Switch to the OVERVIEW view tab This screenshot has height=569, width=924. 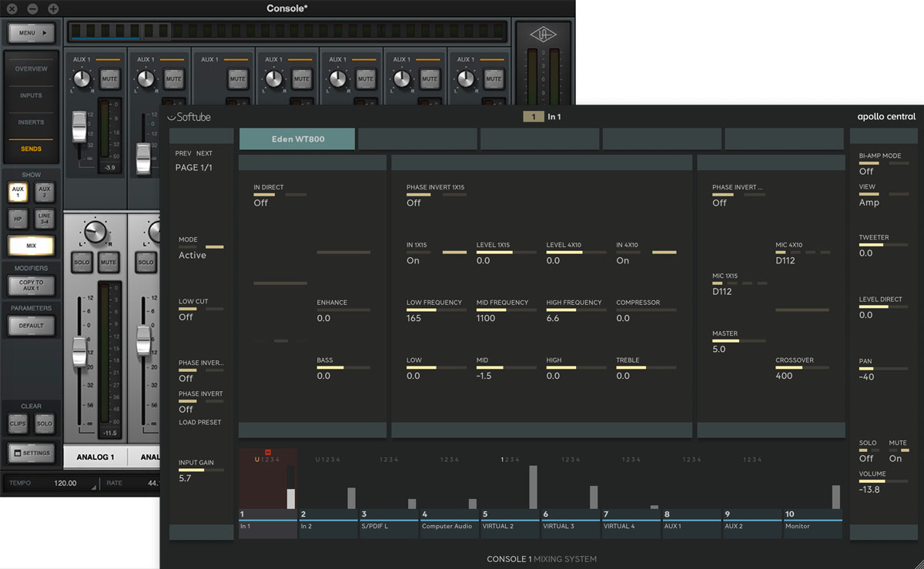[x=32, y=69]
